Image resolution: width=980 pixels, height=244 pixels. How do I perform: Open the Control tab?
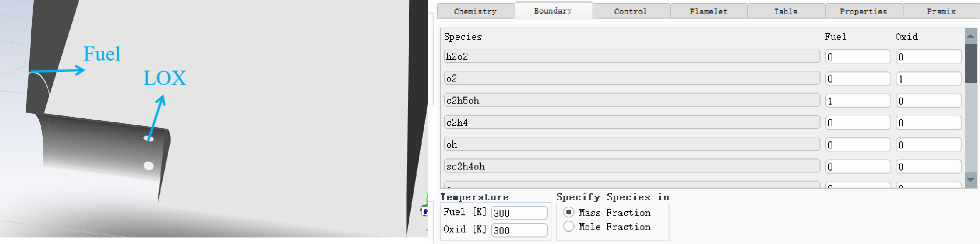point(630,11)
